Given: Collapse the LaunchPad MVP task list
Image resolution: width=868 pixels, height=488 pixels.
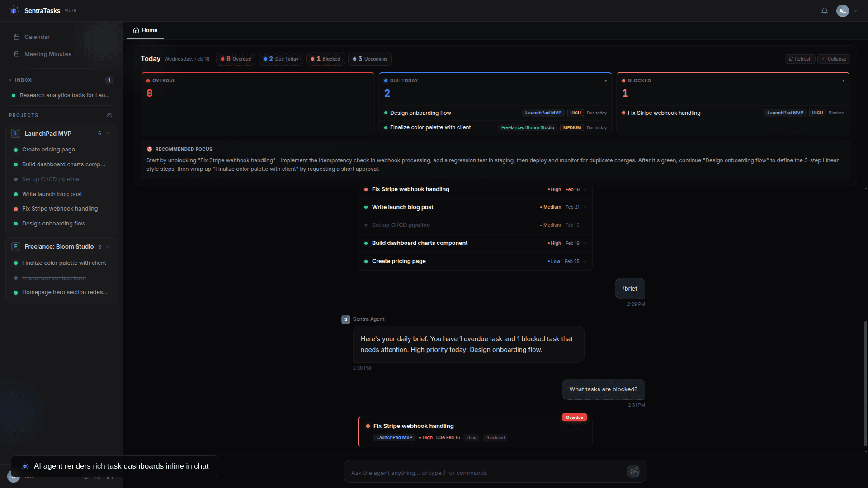Looking at the screenshot, I should (x=108, y=133).
